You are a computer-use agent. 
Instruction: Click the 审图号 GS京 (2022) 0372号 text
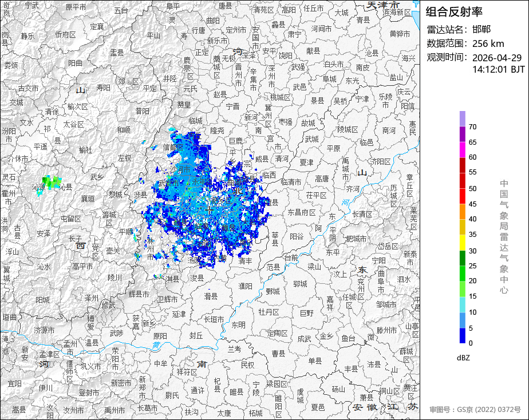[475, 410]
